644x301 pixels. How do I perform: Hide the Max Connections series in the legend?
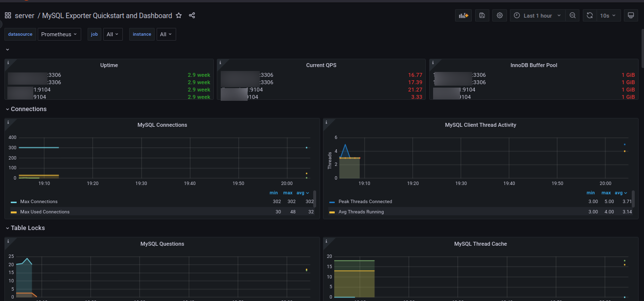(x=39, y=201)
